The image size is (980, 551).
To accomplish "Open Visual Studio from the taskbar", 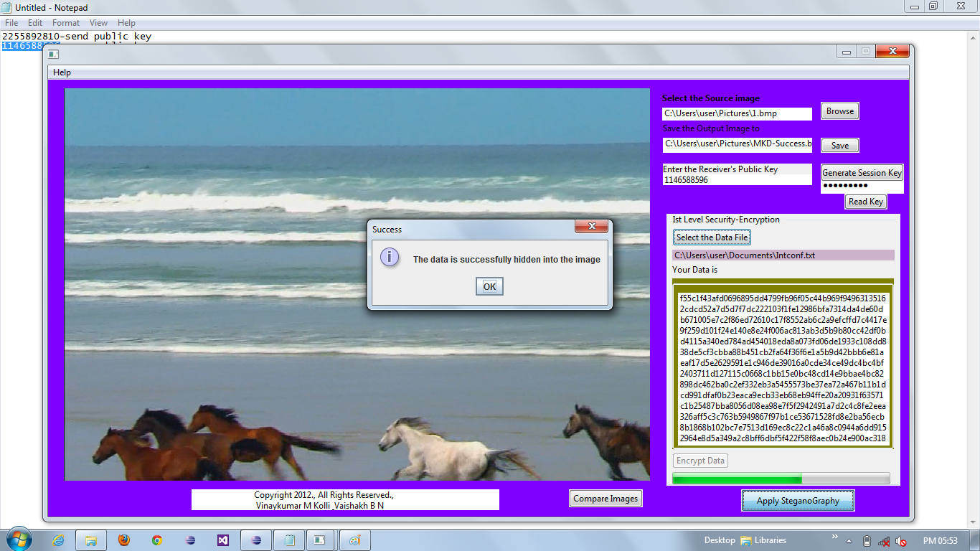I will pos(222,540).
